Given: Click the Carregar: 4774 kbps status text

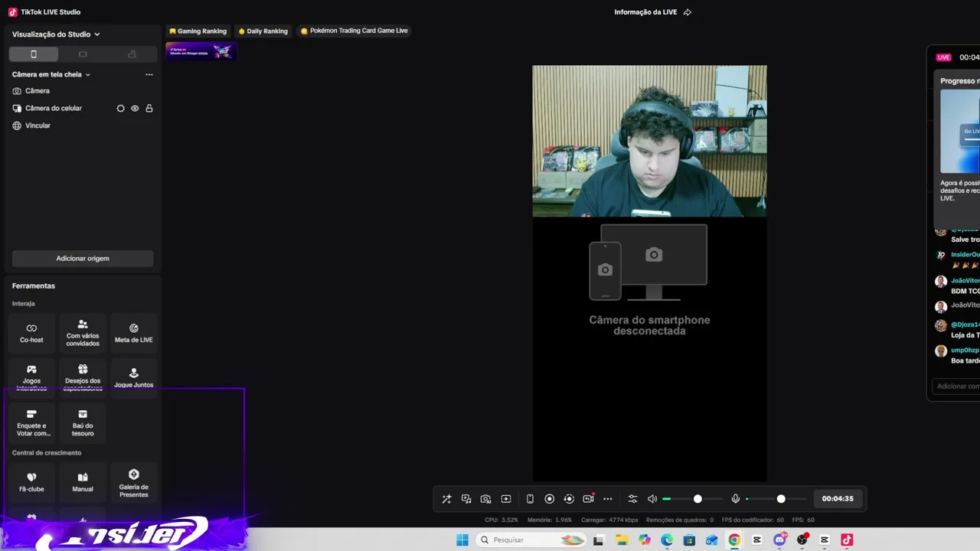Looking at the screenshot, I should coord(609,520).
